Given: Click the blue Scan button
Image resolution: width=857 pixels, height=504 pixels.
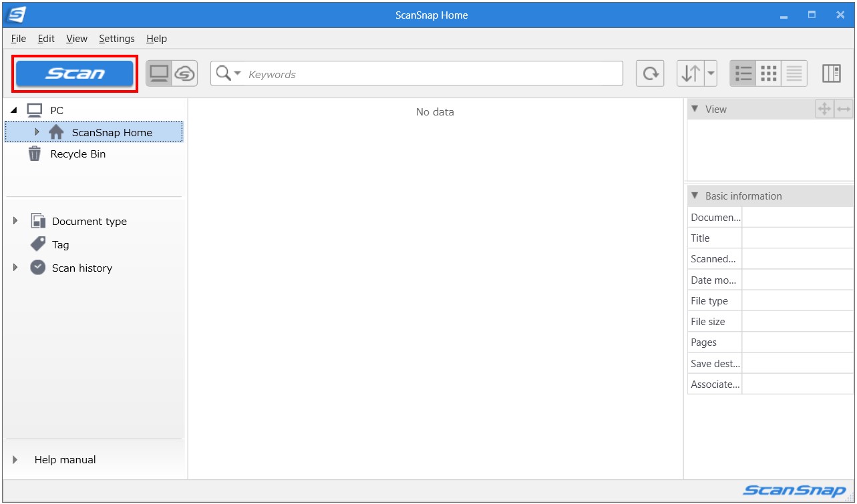Looking at the screenshot, I should pos(75,73).
